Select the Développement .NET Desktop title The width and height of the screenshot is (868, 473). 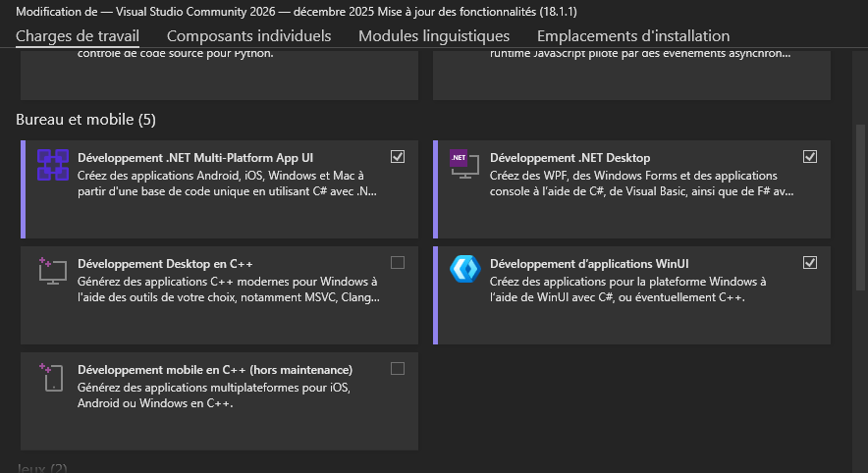click(x=570, y=158)
